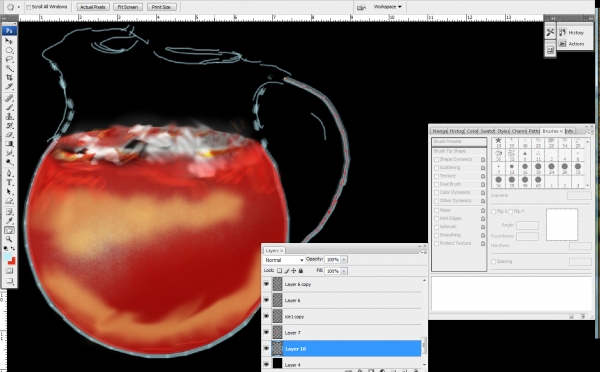The width and height of the screenshot is (600, 372).
Task: Select the Move tool in the toolbox
Action: 9,41
